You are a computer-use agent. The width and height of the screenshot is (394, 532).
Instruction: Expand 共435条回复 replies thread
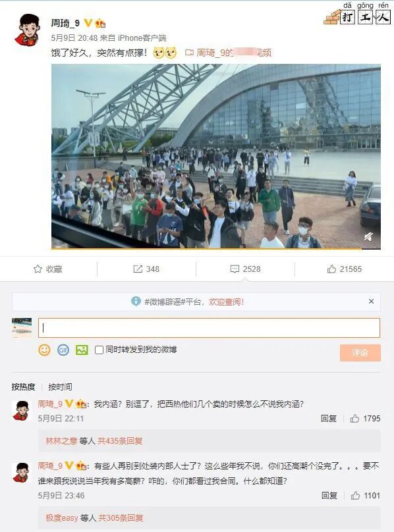pyautogui.click(x=120, y=441)
